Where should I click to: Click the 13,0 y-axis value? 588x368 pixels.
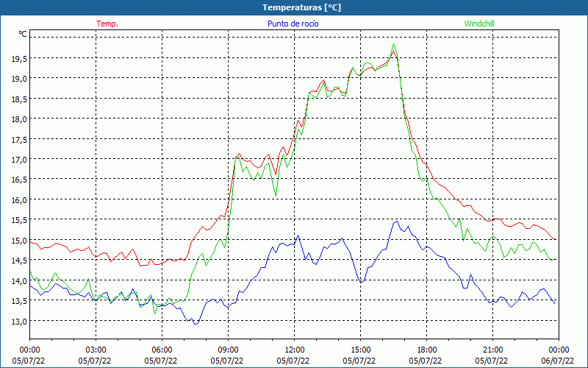click(19, 322)
